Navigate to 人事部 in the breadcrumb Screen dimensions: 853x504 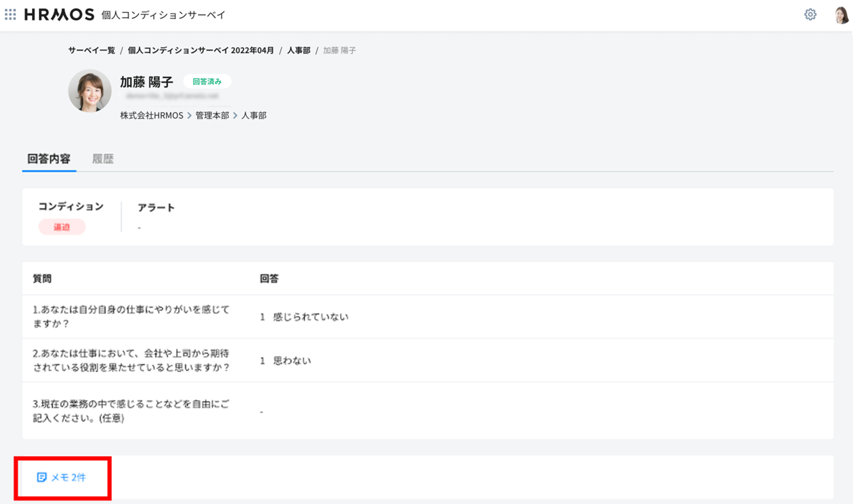coord(299,50)
